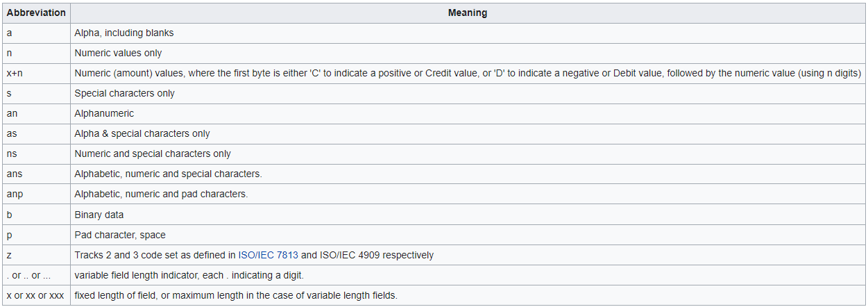
Task: Click the ISO/IEC 7813 link
Action: 268,255
